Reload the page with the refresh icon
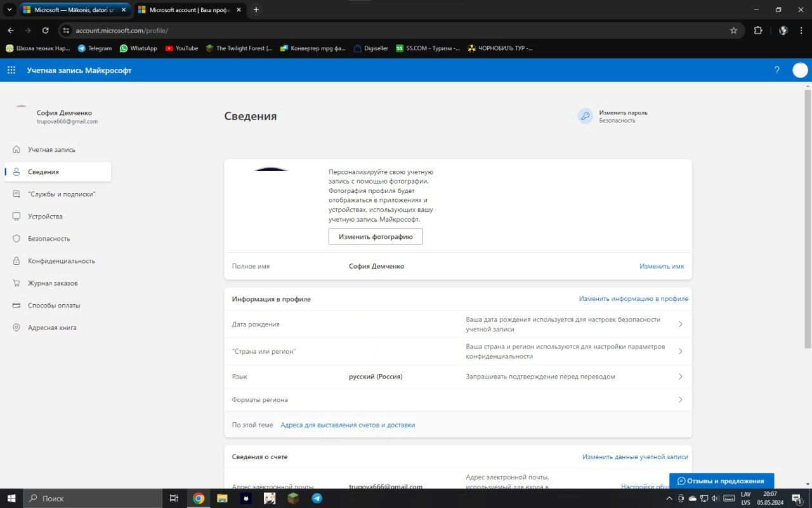 coord(46,30)
